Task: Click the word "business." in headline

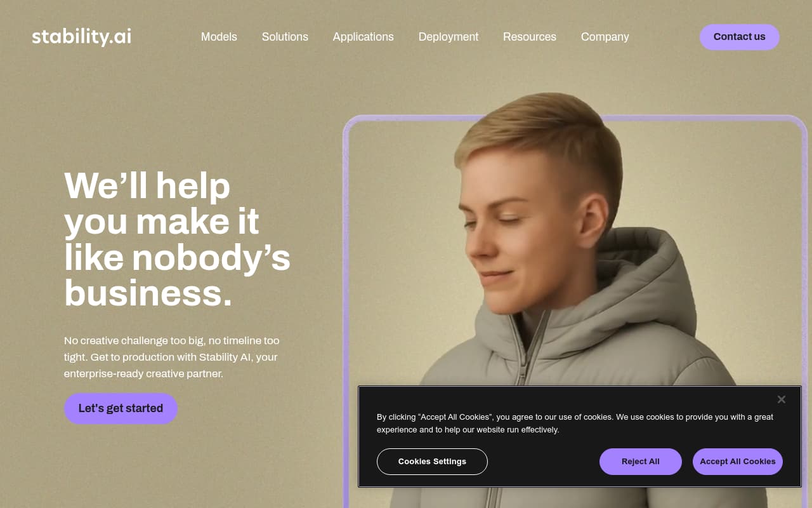Action: pos(148,293)
